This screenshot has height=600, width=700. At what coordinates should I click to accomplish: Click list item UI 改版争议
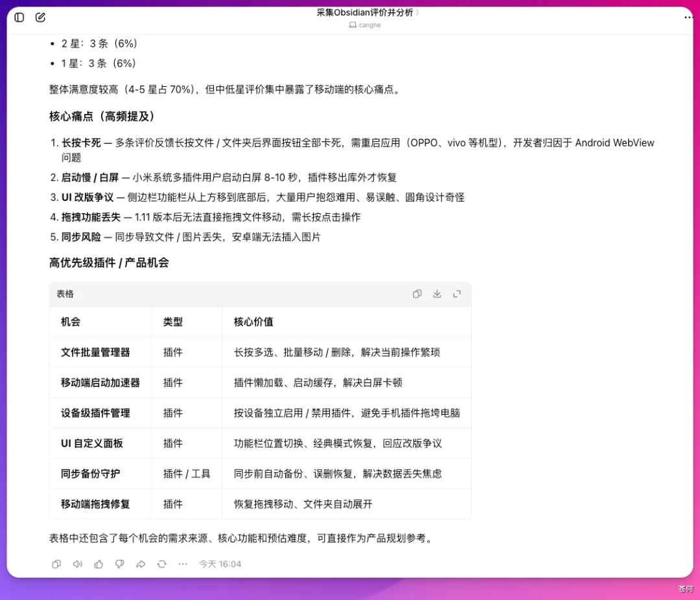click(257, 197)
